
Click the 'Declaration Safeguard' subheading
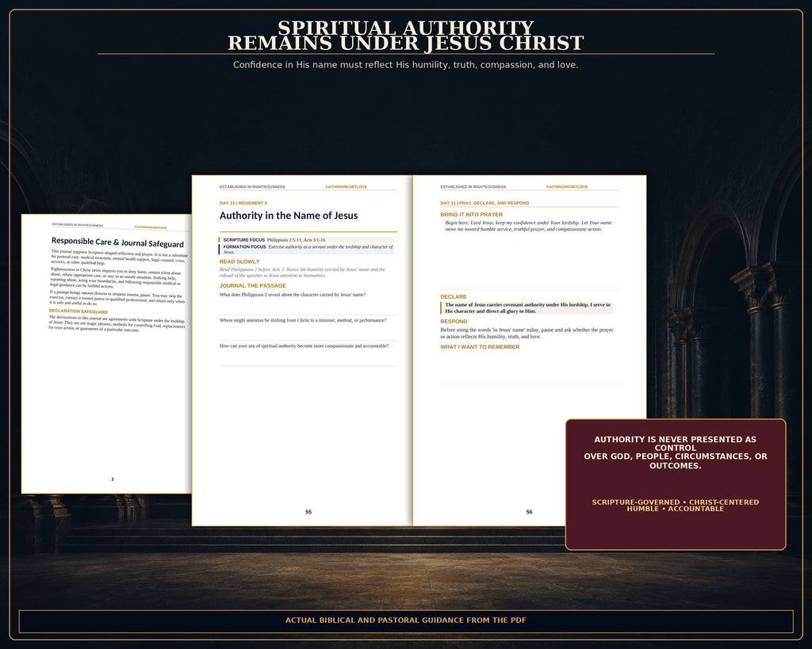79,311
